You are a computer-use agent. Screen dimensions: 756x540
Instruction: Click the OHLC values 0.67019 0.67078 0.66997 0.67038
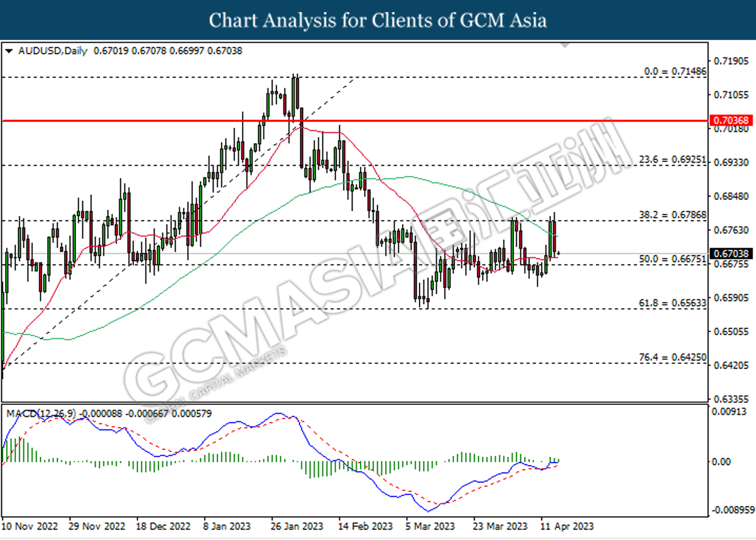168,51
